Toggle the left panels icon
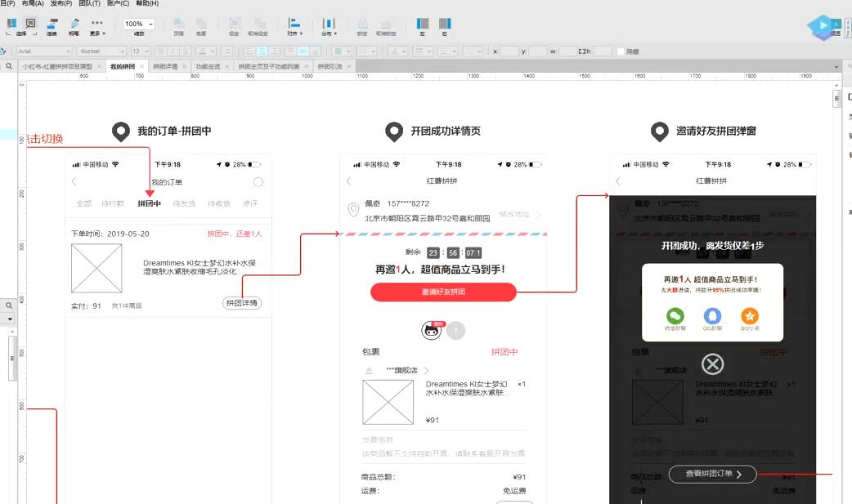This screenshot has height=504, width=852. click(x=422, y=24)
